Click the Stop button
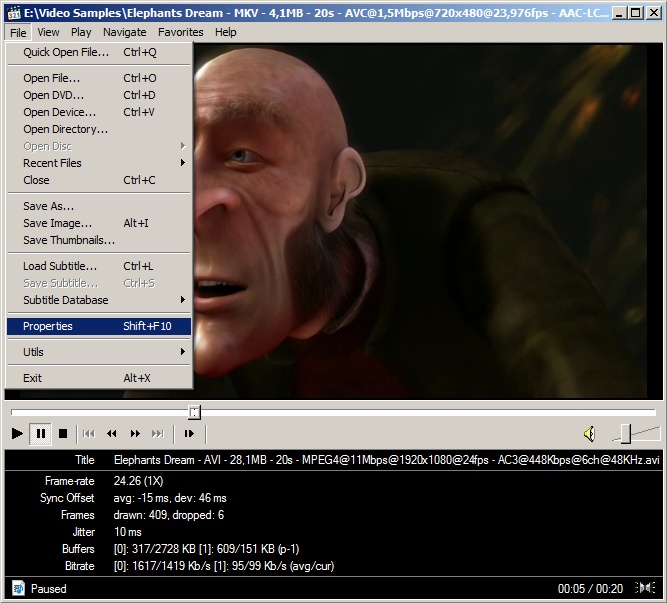The image size is (667, 603). pos(63,434)
